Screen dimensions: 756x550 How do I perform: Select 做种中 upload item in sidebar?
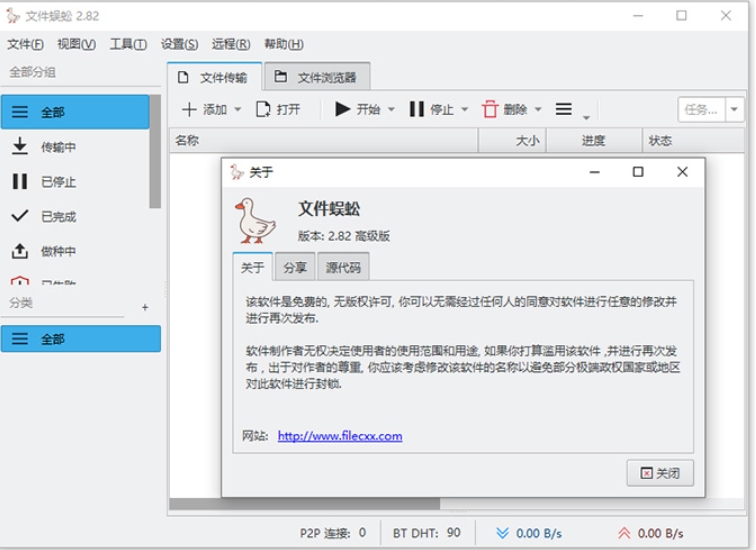pos(58,251)
